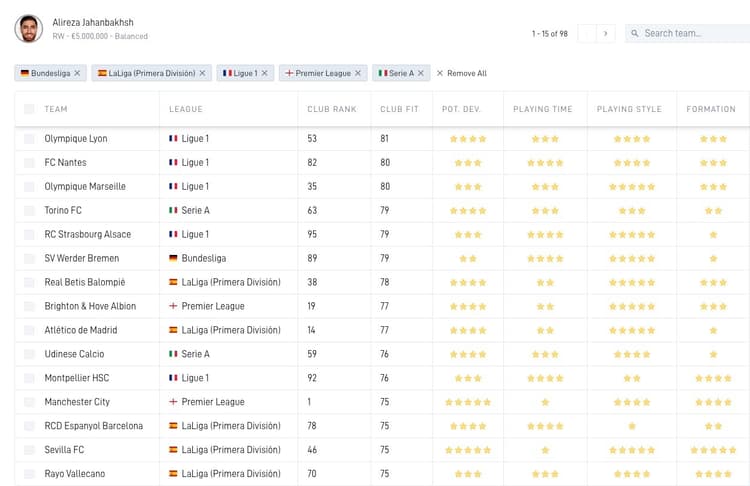Sort by CLUB RANK column header
750x486 pixels.
point(332,109)
